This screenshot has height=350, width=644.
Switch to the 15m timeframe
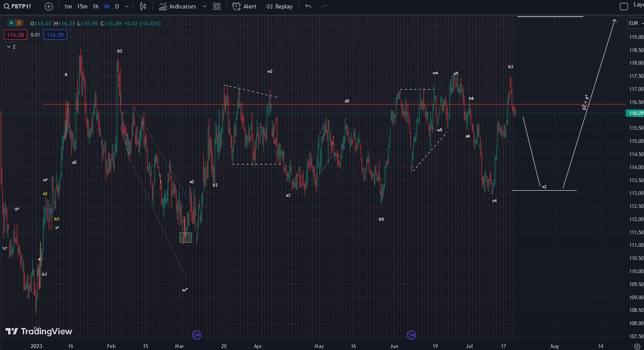82,6
